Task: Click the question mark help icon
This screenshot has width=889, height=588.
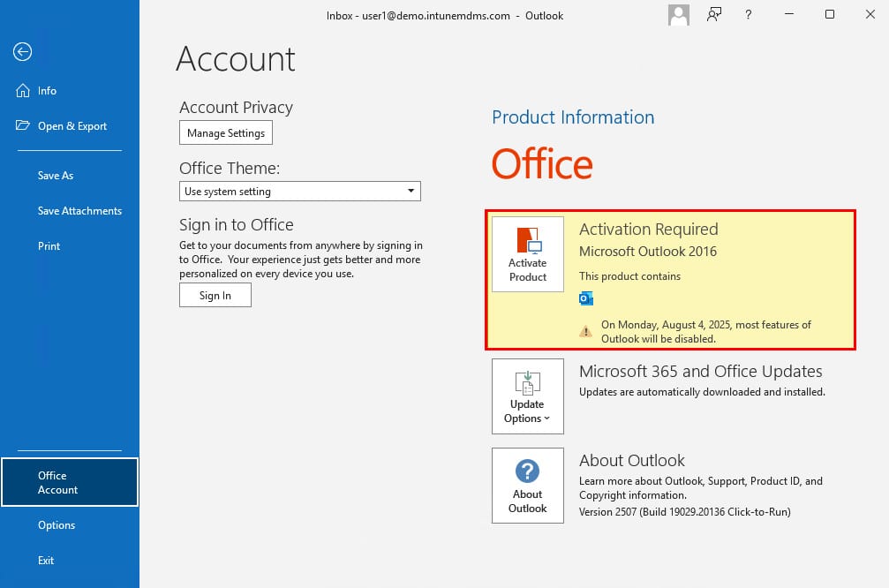Action: tap(749, 15)
